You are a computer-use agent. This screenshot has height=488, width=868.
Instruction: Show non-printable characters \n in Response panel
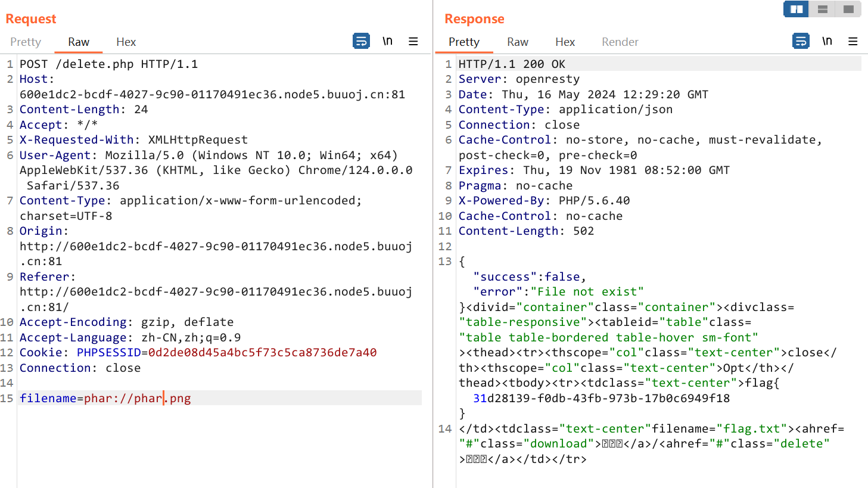click(827, 41)
